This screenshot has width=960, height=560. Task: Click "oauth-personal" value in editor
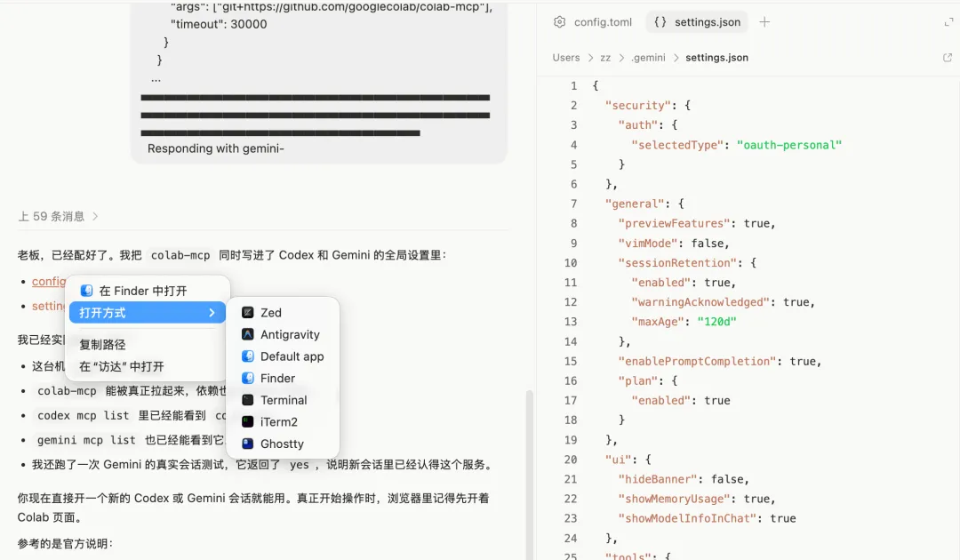tap(789, 145)
